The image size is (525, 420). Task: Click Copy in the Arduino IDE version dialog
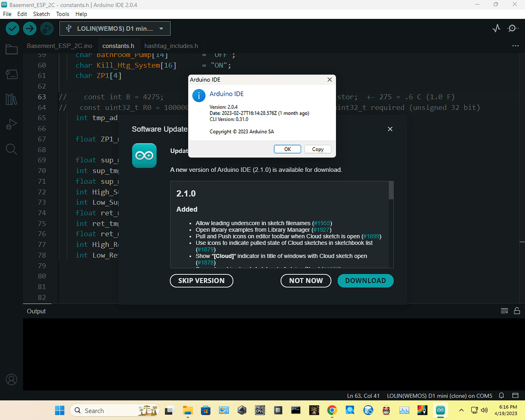tap(318, 149)
